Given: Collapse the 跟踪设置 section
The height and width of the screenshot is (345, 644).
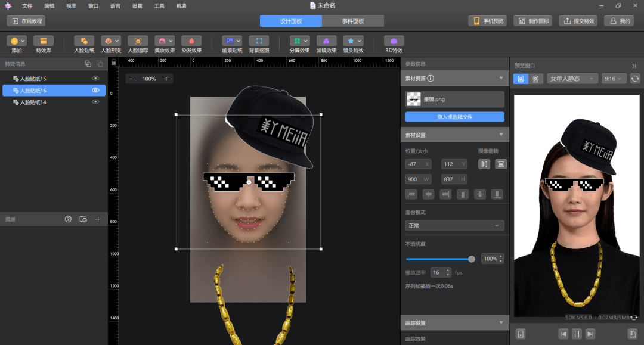Looking at the screenshot, I should [x=501, y=323].
